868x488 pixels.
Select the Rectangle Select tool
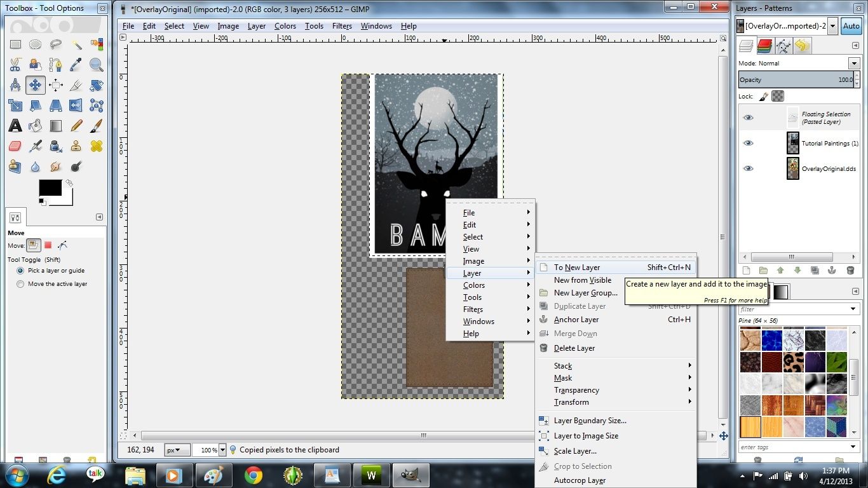click(x=15, y=44)
